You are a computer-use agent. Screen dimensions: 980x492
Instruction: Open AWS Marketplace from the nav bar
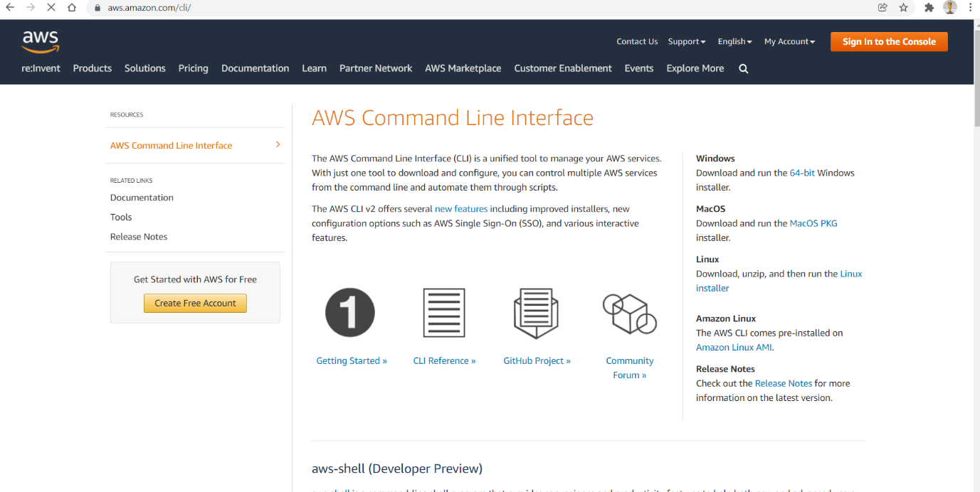pos(463,68)
